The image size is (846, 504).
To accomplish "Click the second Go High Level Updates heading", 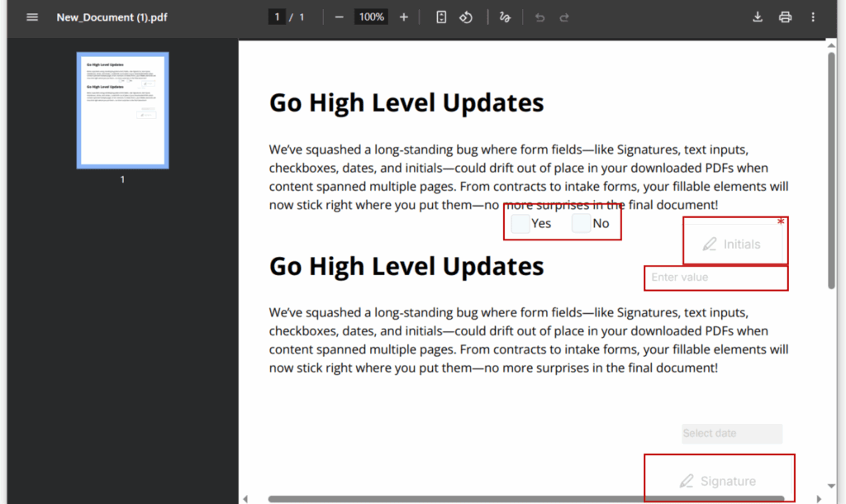I will click(x=406, y=266).
